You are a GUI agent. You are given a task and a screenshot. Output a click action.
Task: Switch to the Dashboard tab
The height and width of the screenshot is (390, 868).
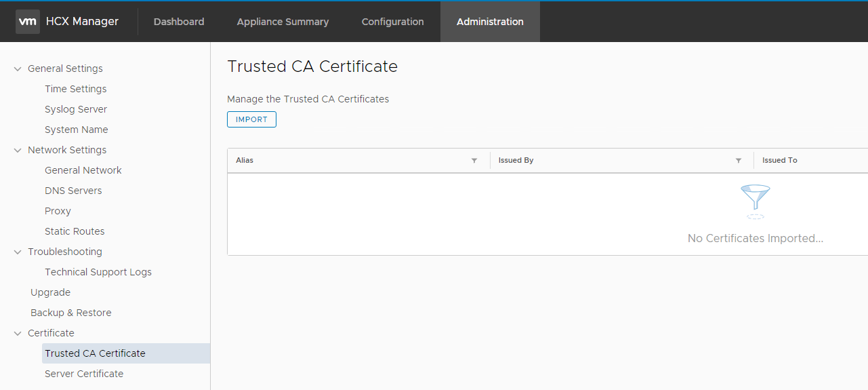coord(179,22)
